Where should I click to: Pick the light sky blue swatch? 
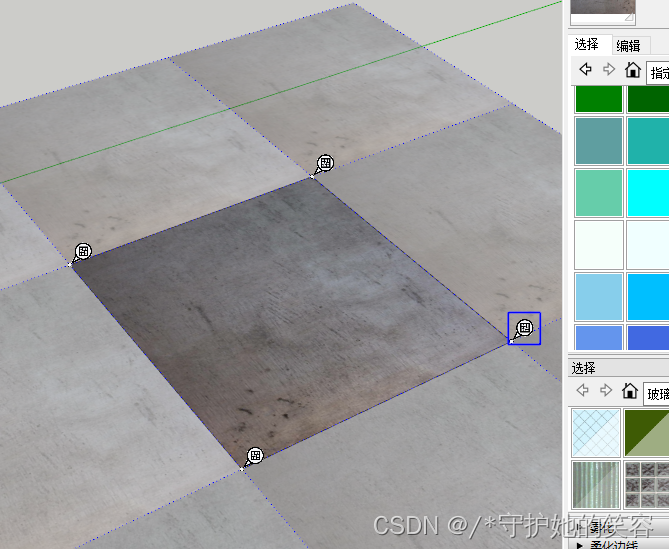(x=599, y=297)
